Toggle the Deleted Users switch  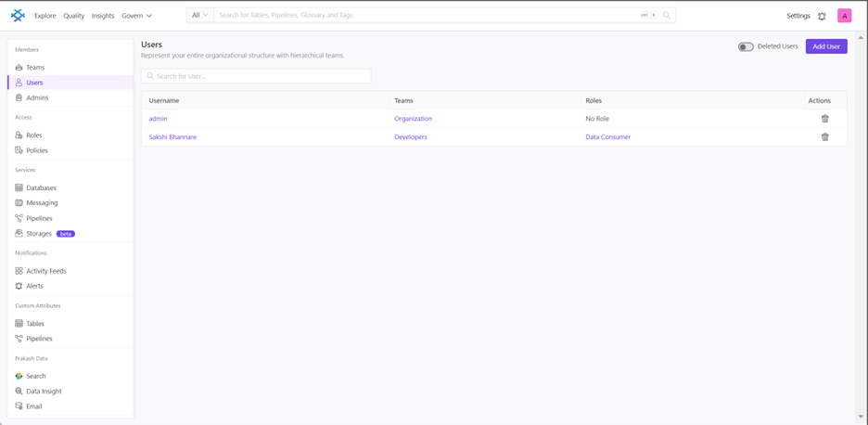(x=746, y=46)
